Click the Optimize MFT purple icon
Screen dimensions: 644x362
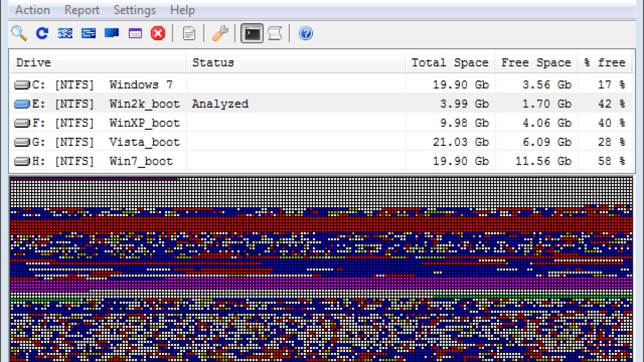(x=135, y=34)
